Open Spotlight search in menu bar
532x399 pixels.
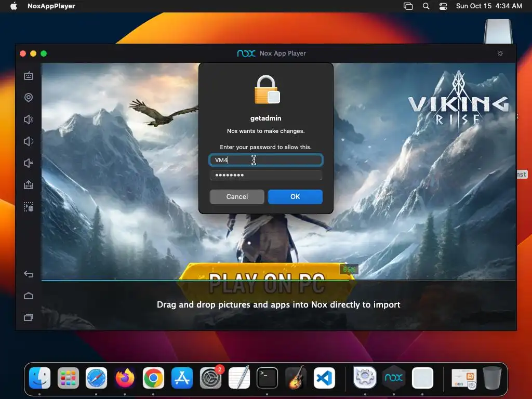click(x=426, y=6)
